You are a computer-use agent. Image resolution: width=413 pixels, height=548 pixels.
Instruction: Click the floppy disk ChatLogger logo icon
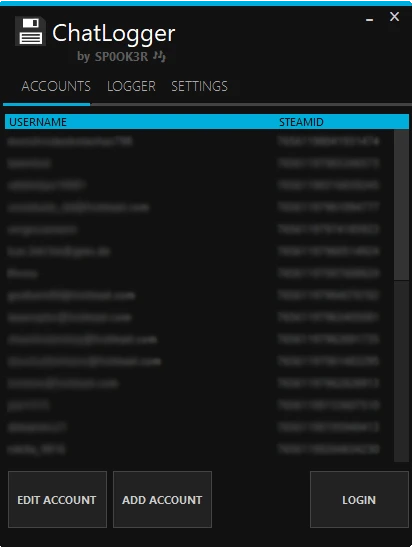tap(30, 31)
